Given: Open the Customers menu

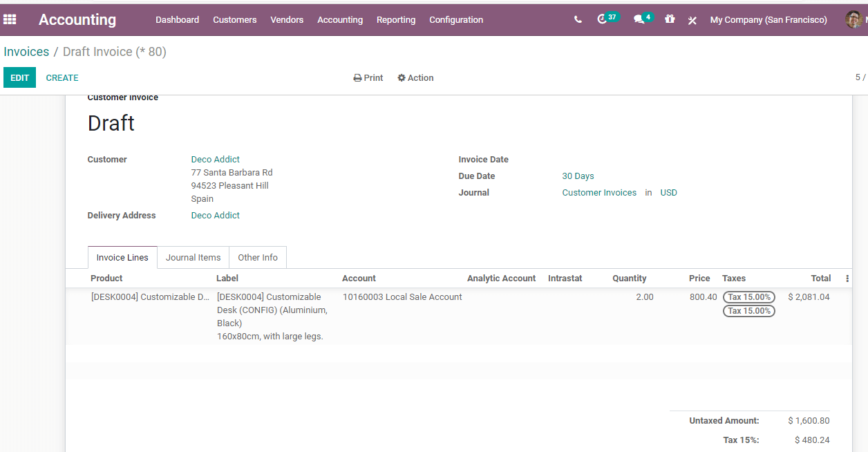Looking at the screenshot, I should (x=235, y=20).
